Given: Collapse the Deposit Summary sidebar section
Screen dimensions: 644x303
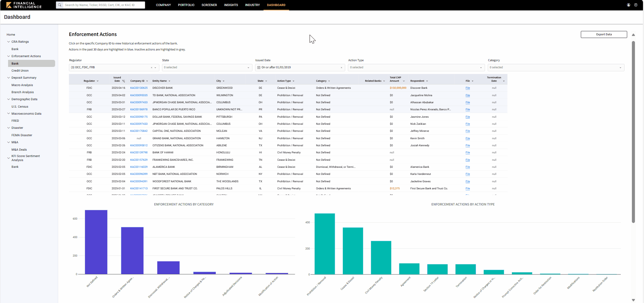Looking at the screenshot, I should click(8, 78).
